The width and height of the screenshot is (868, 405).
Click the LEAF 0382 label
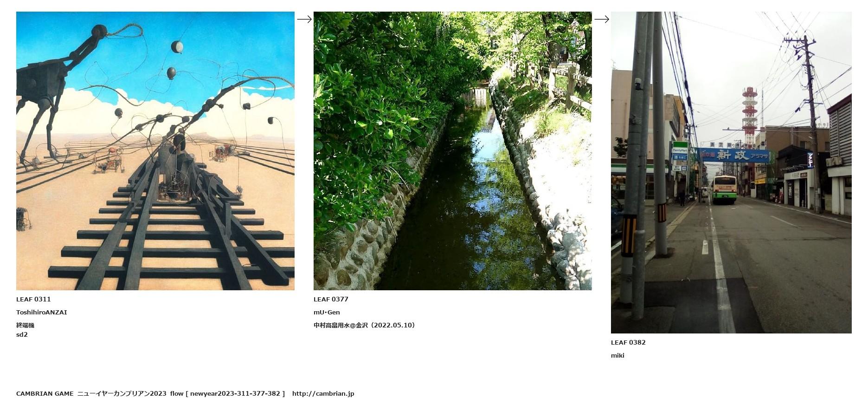point(628,342)
